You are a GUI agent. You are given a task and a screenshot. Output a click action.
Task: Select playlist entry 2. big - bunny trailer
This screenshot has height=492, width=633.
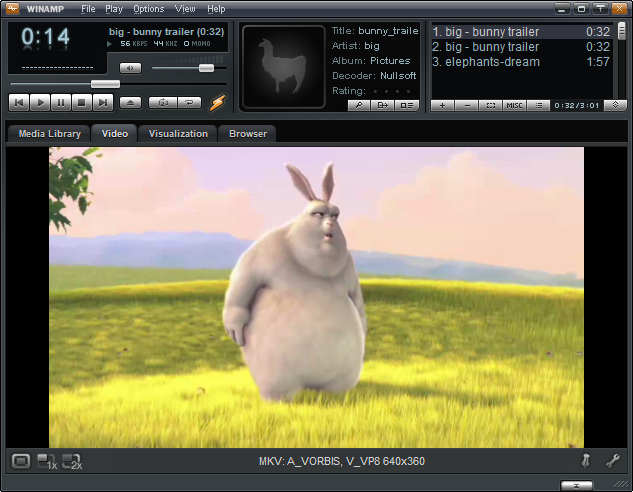pos(521,47)
